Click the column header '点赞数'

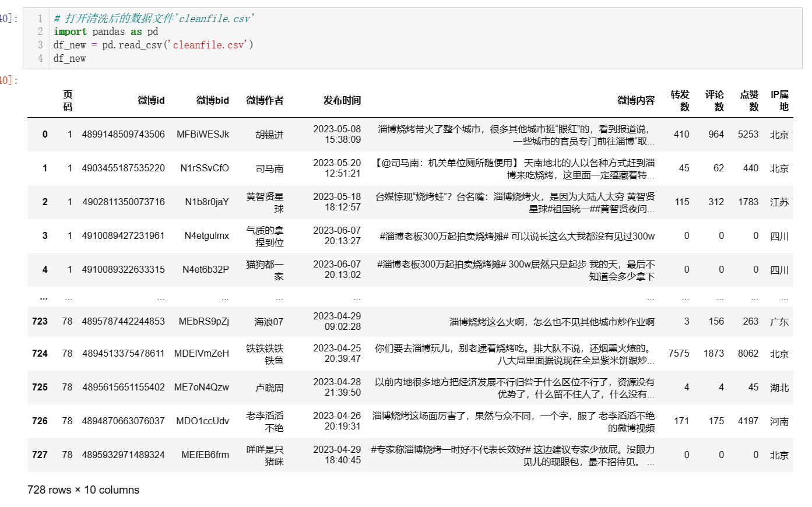pos(749,100)
